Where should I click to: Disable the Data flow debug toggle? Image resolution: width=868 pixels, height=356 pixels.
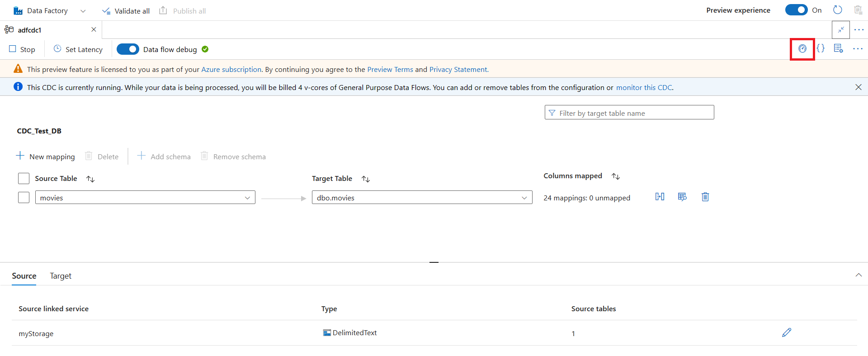[x=128, y=49]
